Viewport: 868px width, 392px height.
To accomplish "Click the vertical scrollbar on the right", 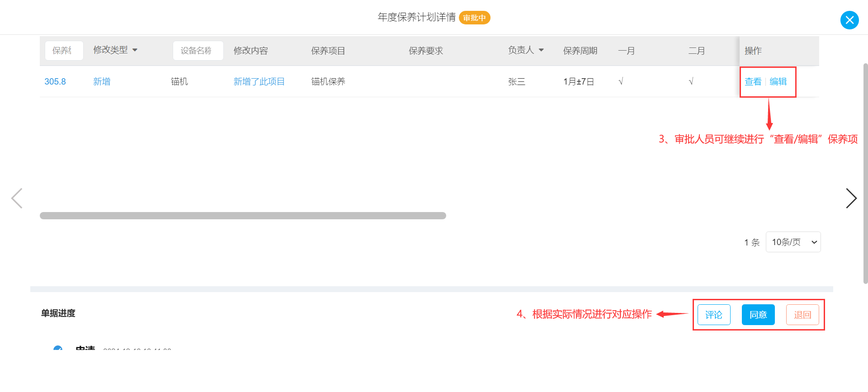I will tap(865, 173).
